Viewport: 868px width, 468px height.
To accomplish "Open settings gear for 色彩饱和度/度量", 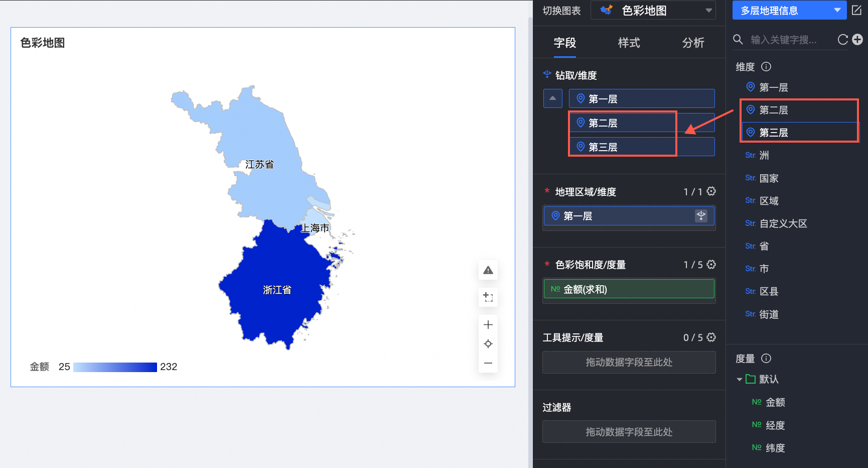I will (711, 264).
